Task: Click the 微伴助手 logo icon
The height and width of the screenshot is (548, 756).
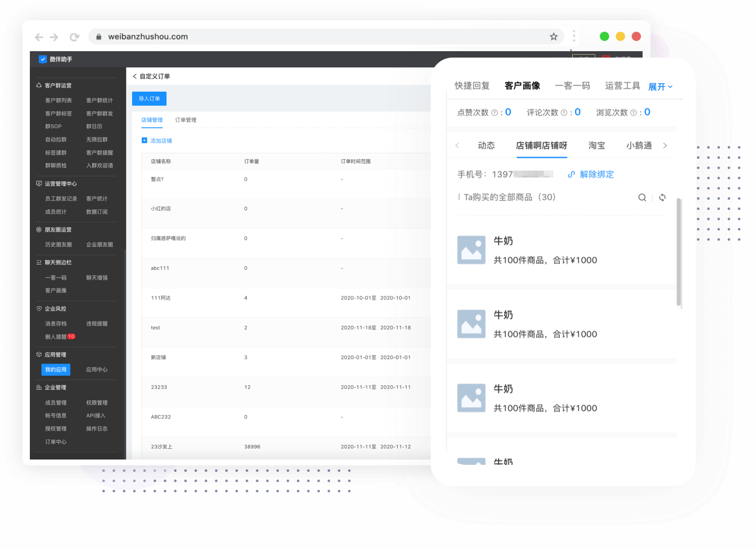Action: [x=43, y=59]
